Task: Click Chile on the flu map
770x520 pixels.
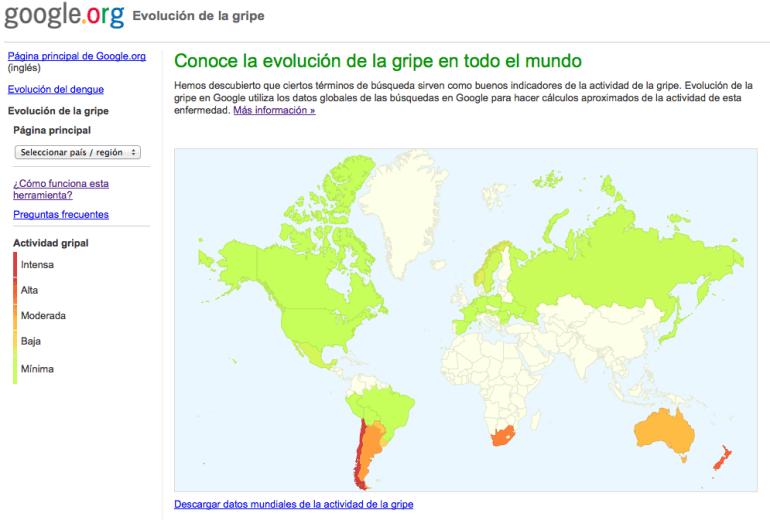Action: 359,454
